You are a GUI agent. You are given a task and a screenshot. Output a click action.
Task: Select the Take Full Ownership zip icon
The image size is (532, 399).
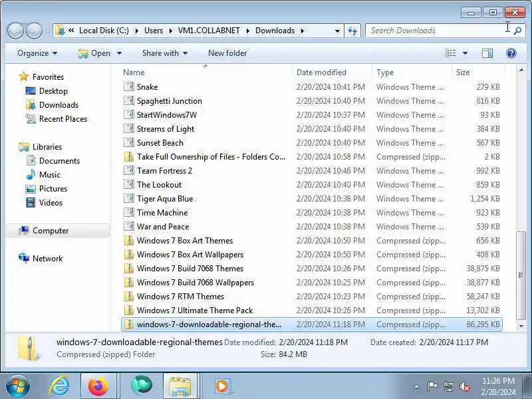pos(128,157)
